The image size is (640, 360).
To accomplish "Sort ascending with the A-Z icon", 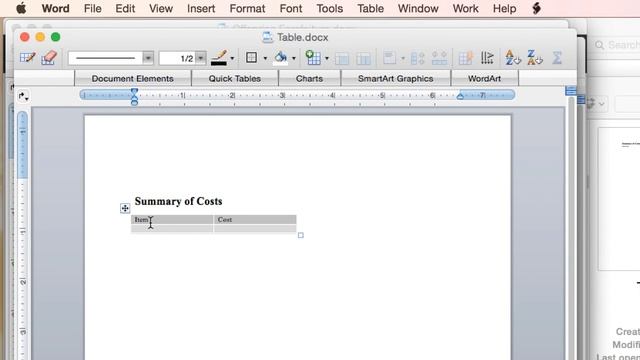I will tap(513, 58).
